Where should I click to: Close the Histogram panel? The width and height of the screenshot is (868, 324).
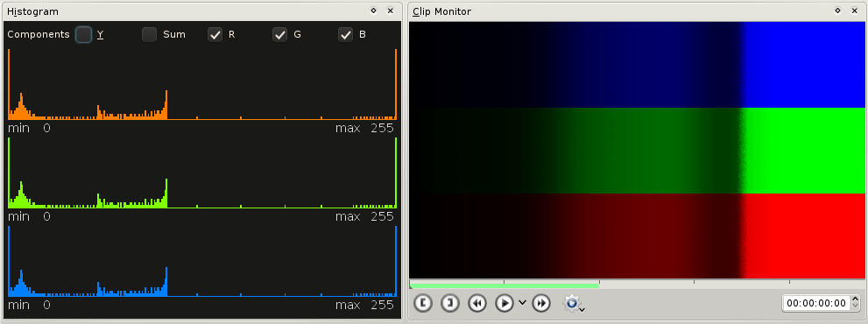[391, 11]
